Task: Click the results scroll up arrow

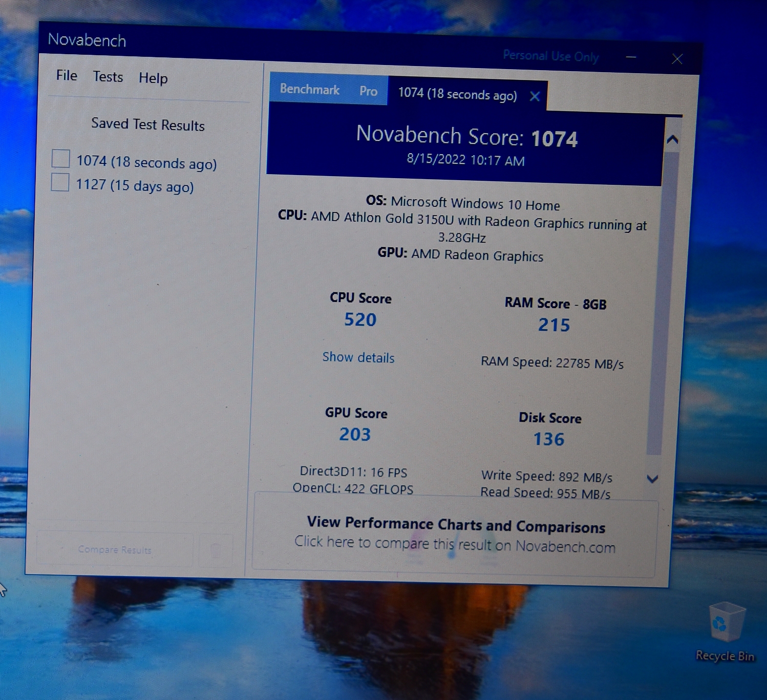Action: (673, 139)
